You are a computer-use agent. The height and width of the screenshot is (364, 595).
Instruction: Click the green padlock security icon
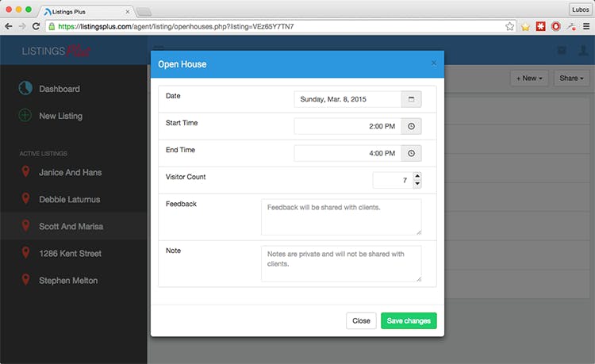click(52, 26)
